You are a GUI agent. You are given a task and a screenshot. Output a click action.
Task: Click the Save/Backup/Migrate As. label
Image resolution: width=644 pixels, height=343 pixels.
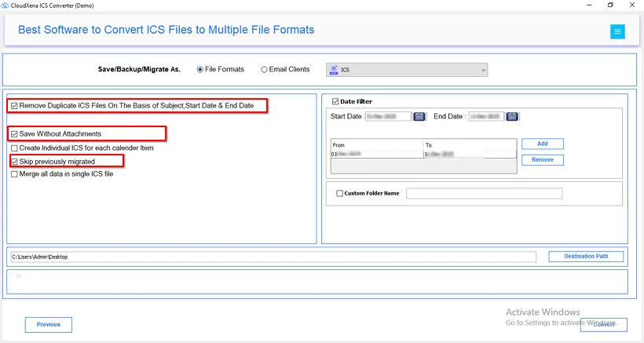(x=139, y=69)
